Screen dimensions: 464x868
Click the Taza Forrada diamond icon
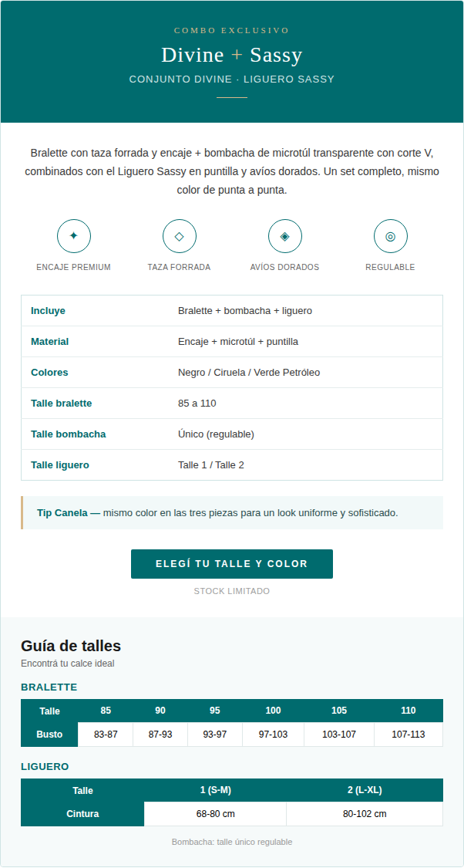click(179, 236)
